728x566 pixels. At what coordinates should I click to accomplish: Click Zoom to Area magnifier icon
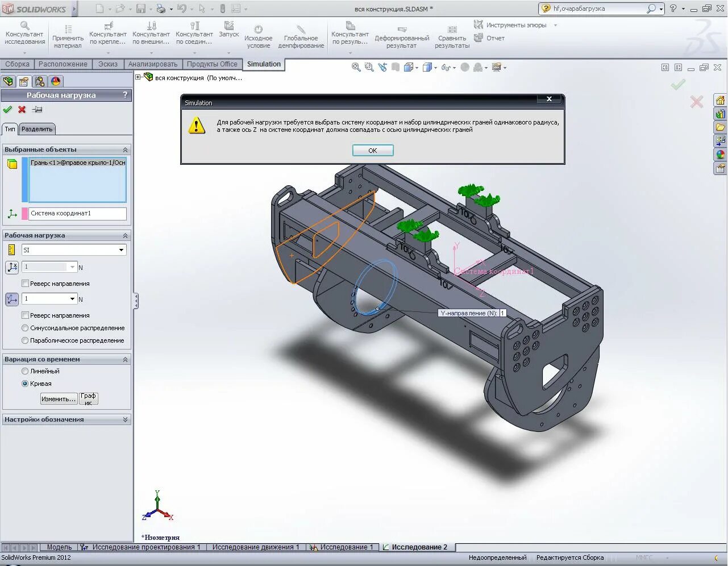(369, 67)
